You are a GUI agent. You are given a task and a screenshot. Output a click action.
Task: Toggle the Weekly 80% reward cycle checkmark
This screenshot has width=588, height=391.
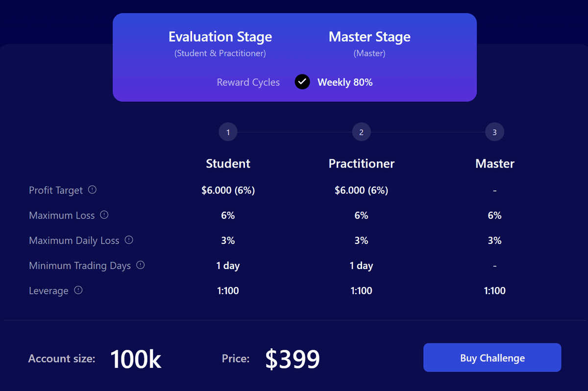click(302, 82)
